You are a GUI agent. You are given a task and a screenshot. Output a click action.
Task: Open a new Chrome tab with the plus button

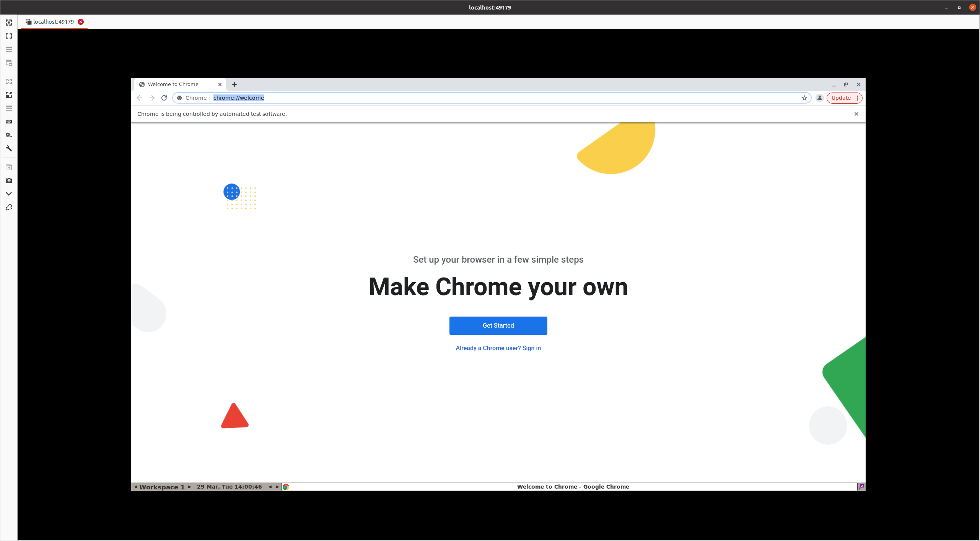pyautogui.click(x=234, y=84)
